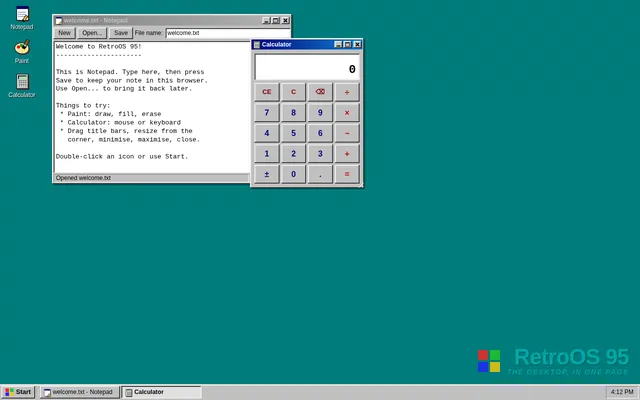The image size is (640, 400).
Task: Click the 'Opened welcome.txt' status bar text
Action: (83, 178)
